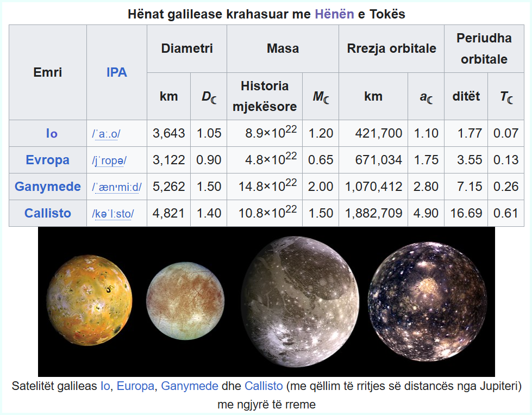Open the Callisto link in the table
Viewport: 532px width, 415px height.
pos(47,213)
